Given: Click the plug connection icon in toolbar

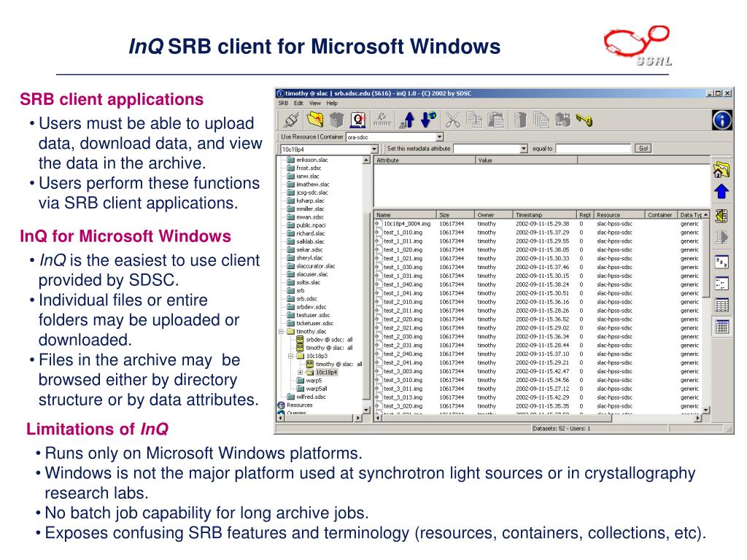Looking at the screenshot, I should point(290,120).
